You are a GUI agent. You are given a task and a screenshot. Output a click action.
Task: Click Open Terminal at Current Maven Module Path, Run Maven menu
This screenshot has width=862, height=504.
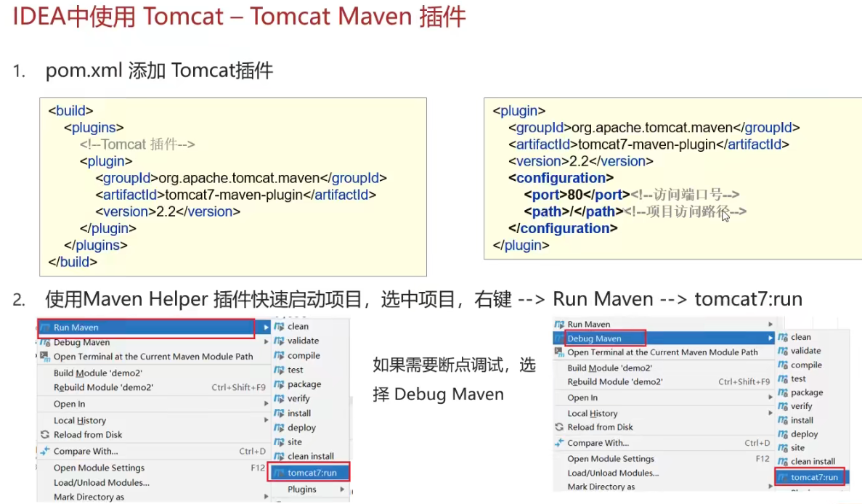(153, 356)
